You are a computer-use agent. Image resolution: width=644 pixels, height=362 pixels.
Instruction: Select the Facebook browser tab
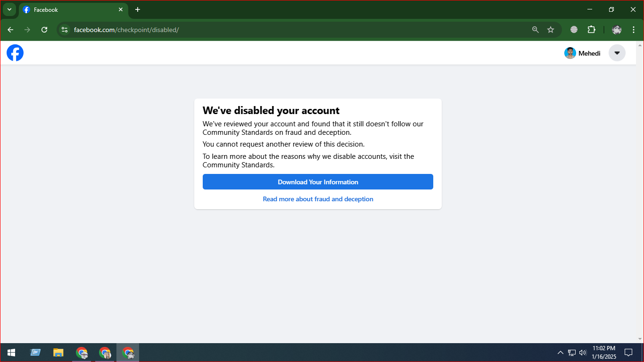74,9
